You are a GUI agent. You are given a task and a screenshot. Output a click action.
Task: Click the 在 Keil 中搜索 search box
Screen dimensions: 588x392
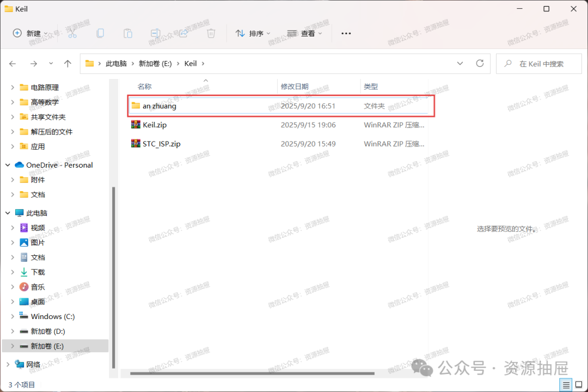click(539, 64)
